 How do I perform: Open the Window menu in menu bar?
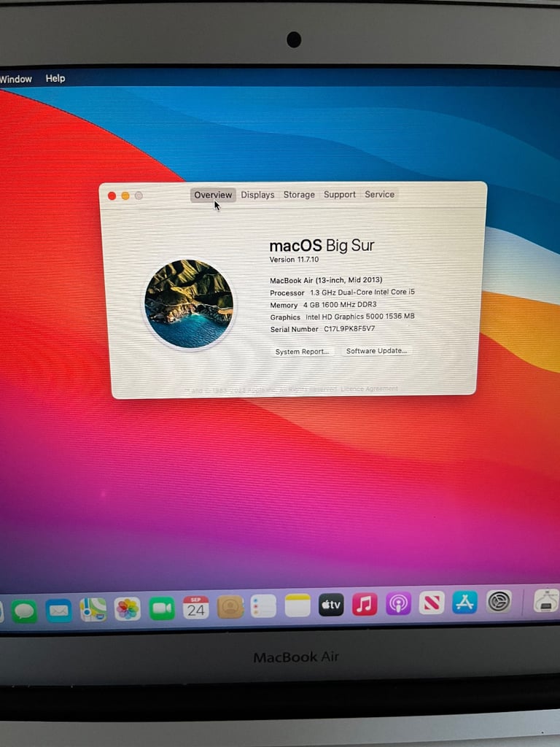tap(16, 79)
